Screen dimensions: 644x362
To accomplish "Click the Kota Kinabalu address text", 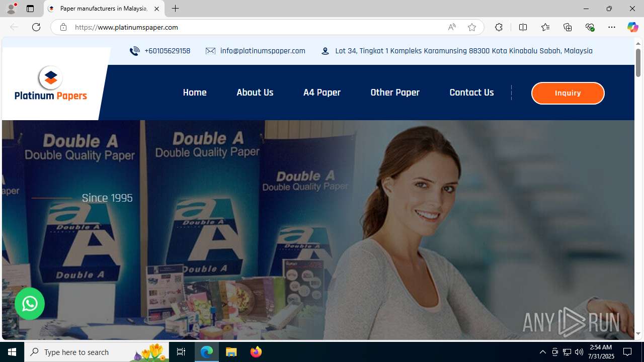I will click(464, 51).
